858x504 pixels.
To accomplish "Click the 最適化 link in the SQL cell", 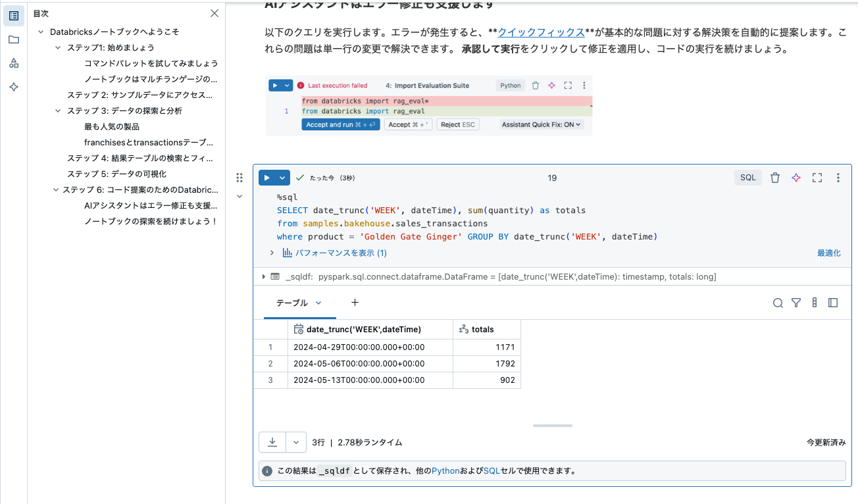I will [x=830, y=252].
